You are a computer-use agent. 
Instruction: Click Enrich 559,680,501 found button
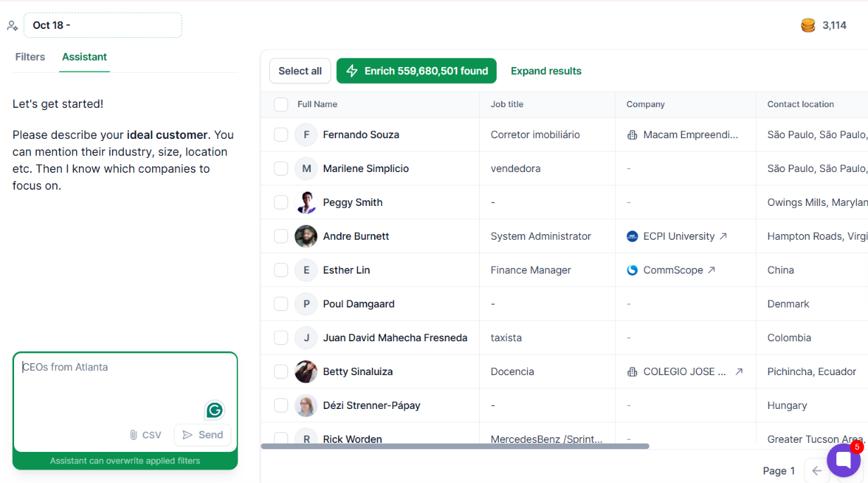tap(416, 71)
